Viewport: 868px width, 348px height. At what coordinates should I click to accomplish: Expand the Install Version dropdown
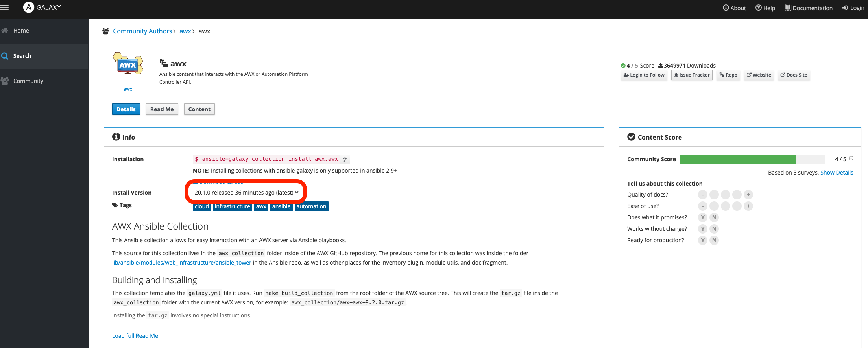click(x=246, y=193)
